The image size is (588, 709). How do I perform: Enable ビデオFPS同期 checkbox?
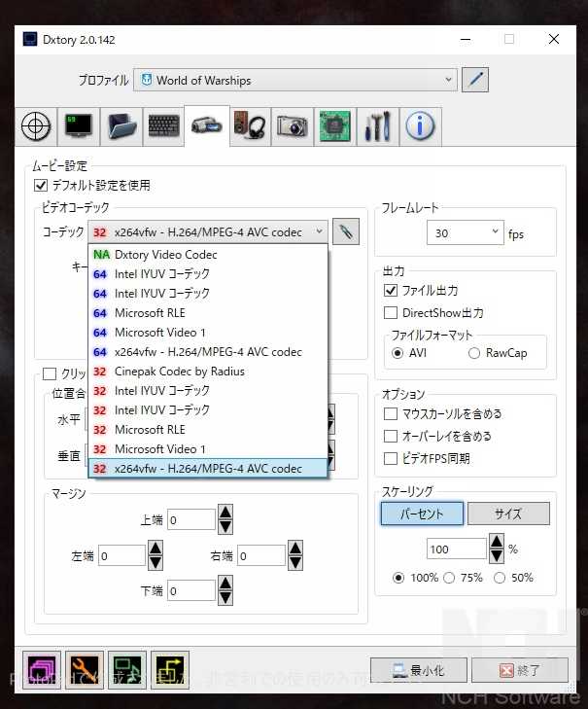point(391,458)
